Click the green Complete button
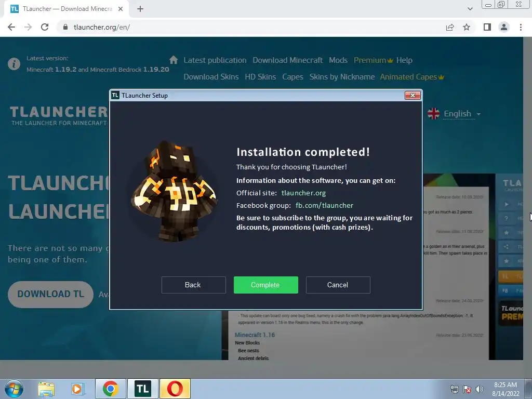 pos(265,285)
